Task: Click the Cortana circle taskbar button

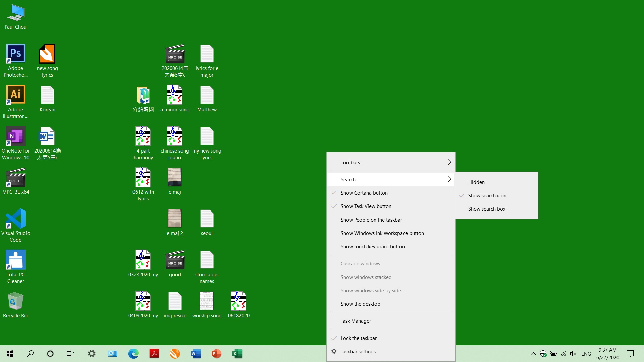Action: pyautogui.click(x=50, y=353)
